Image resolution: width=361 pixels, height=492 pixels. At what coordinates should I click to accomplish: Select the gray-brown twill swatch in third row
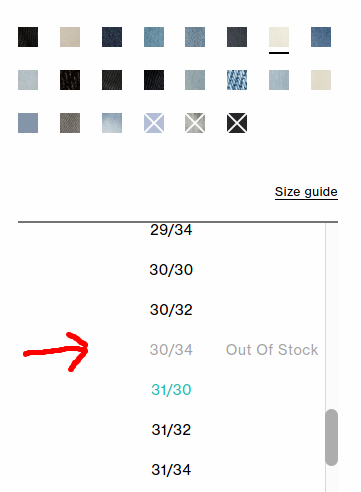pyautogui.click(x=70, y=123)
